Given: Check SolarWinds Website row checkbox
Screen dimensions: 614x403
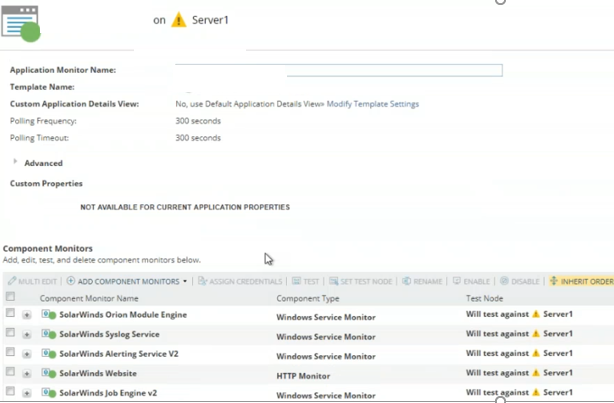Looking at the screenshot, I should click(11, 371).
